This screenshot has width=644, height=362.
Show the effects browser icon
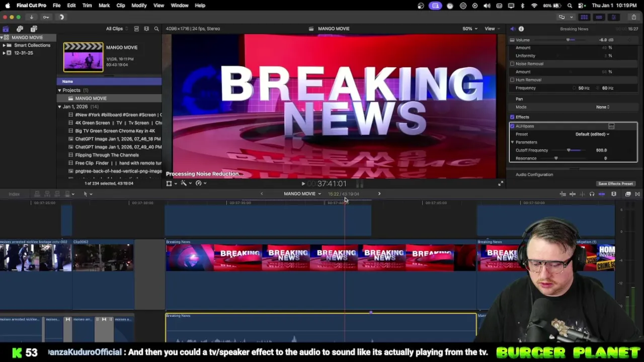tap(628, 194)
